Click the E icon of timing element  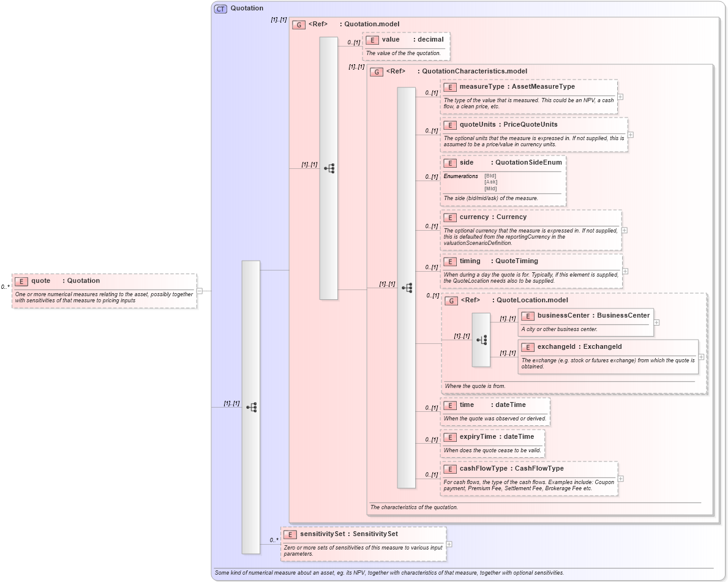(x=450, y=262)
